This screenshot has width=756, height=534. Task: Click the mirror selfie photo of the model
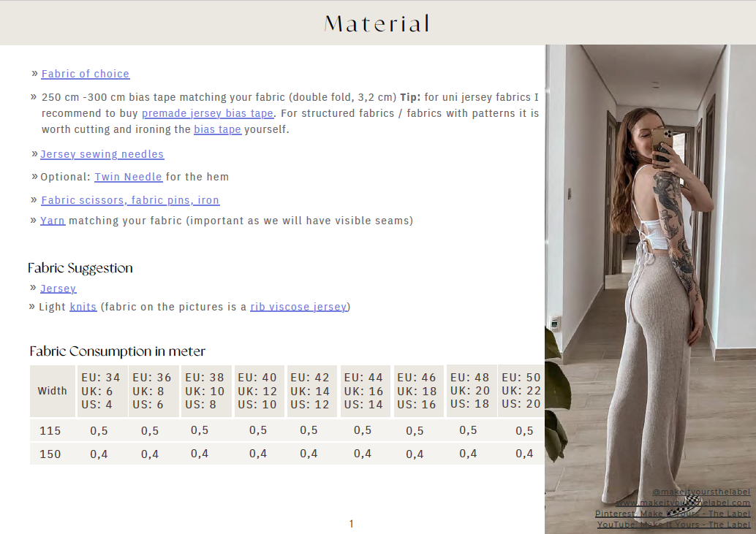click(649, 256)
